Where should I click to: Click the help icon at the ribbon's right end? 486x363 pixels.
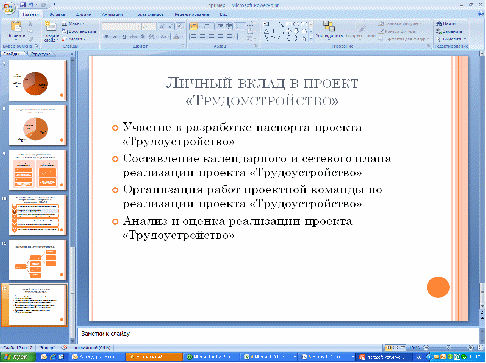tap(481, 14)
